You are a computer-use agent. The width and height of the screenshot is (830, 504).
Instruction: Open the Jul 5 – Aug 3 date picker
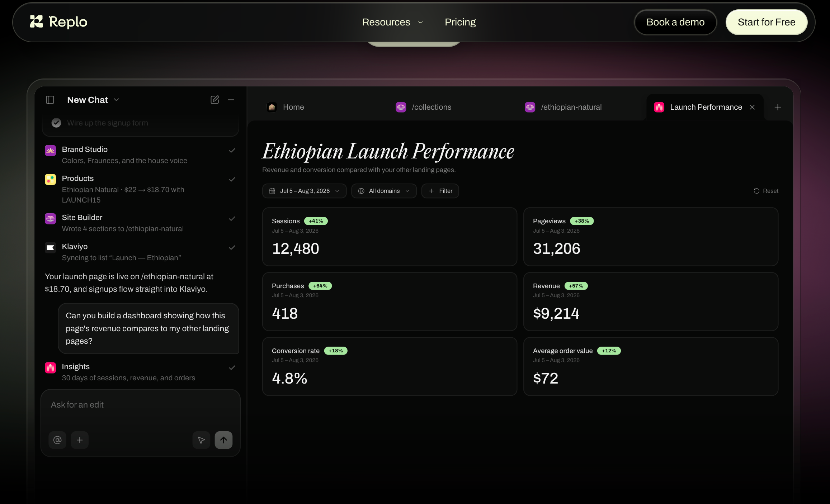(304, 191)
